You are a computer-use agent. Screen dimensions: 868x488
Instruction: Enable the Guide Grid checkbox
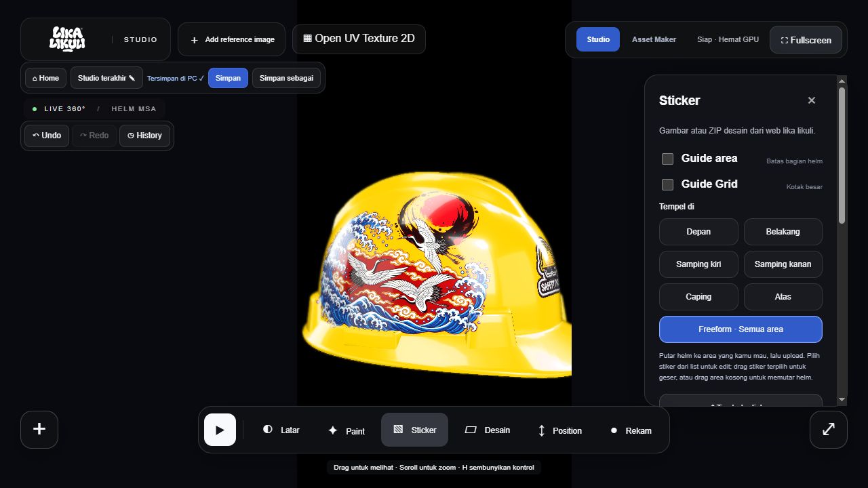(667, 184)
